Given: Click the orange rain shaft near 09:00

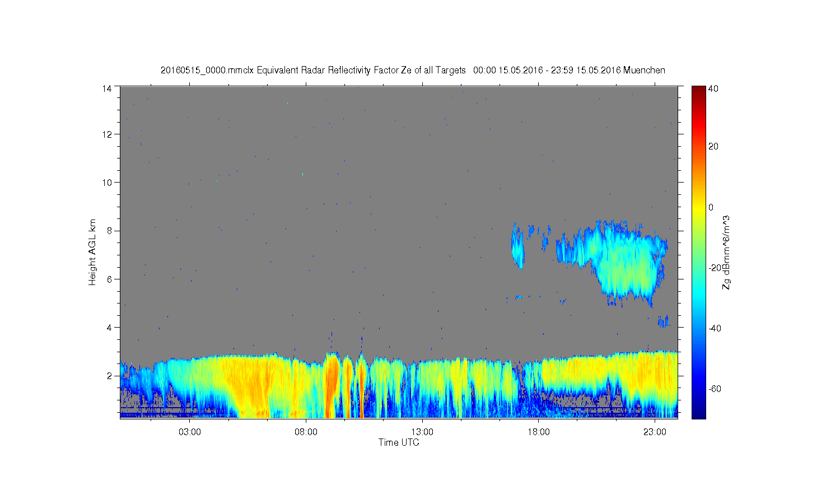Looking at the screenshot, I should 332,386.
